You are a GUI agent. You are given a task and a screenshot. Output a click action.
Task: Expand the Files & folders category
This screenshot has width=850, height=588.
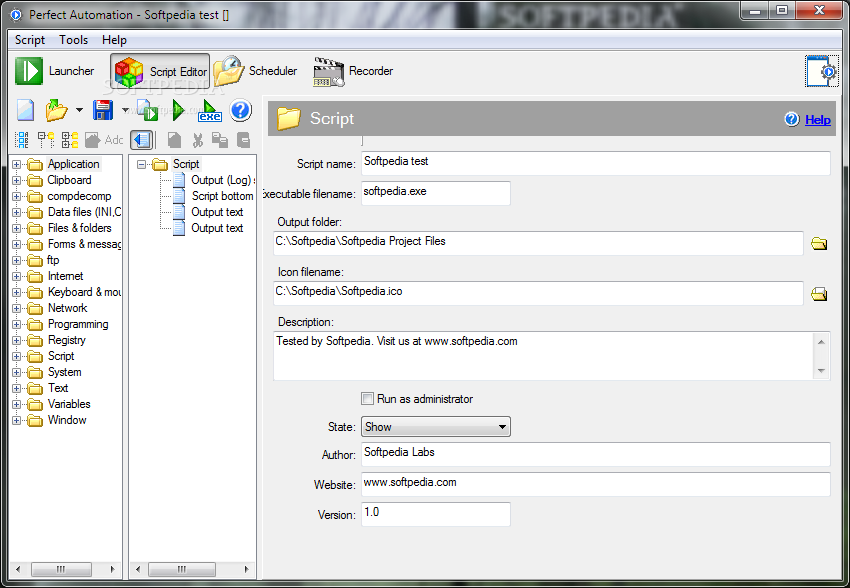17,228
